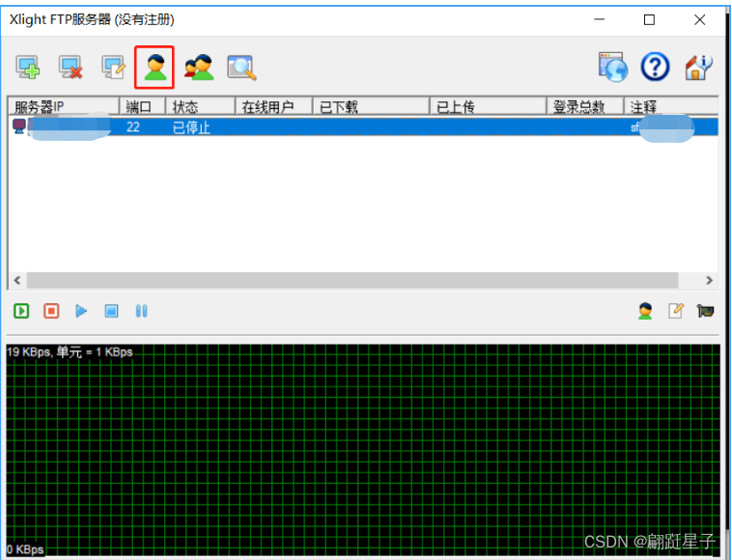The image size is (732, 560).
Task: Select the server icon in the port 22 row
Action: (x=19, y=126)
